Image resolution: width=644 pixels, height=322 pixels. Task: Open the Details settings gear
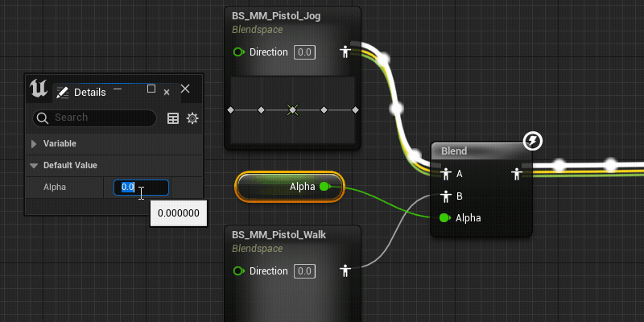(192, 118)
